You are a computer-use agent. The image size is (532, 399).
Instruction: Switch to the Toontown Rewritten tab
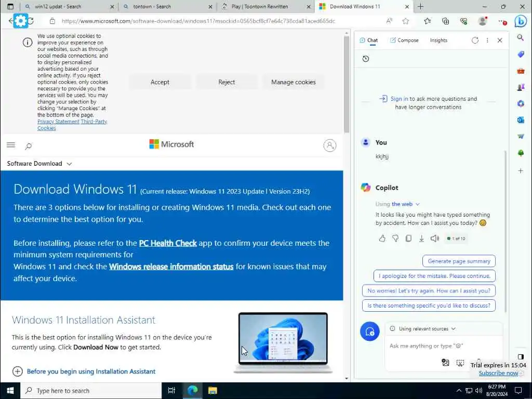click(x=265, y=6)
